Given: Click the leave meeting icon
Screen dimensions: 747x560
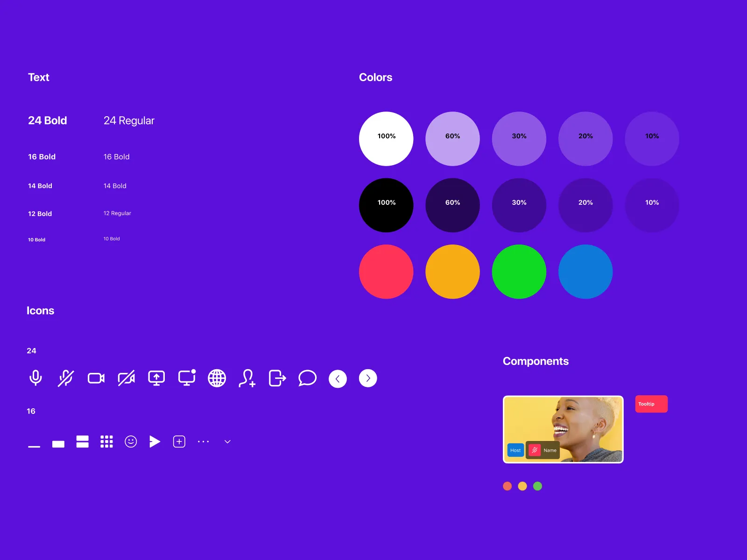Looking at the screenshot, I should 277,378.
